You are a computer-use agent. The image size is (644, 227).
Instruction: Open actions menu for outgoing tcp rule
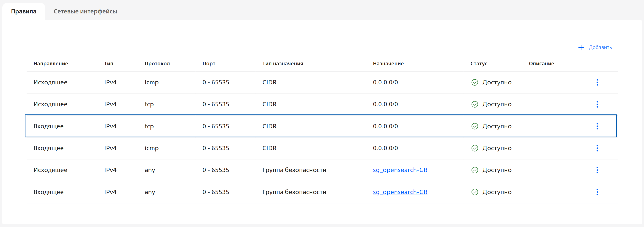597,104
